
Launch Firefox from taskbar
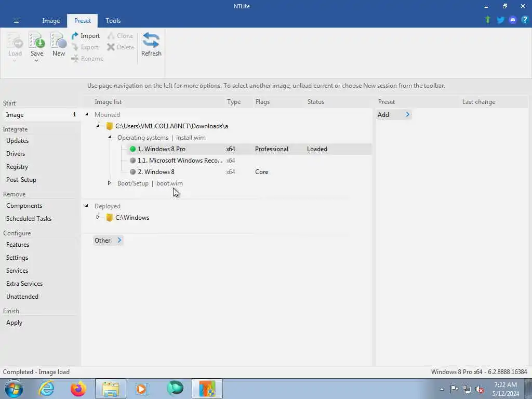click(x=78, y=389)
